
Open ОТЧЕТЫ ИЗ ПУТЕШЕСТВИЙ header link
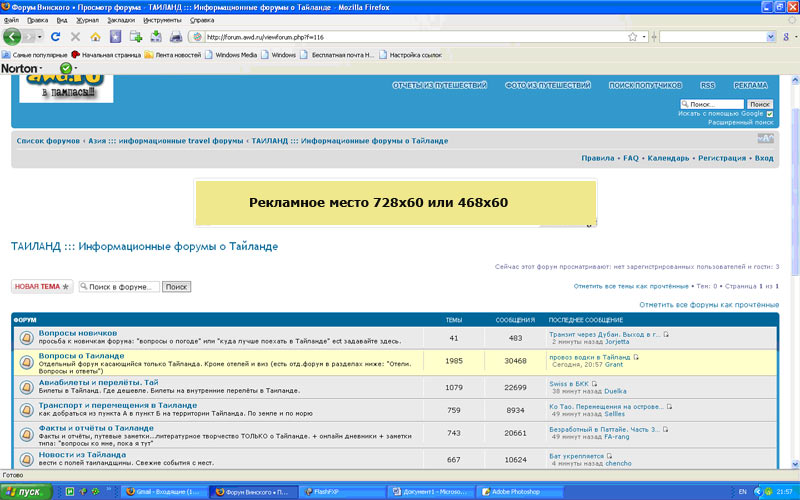[439, 85]
